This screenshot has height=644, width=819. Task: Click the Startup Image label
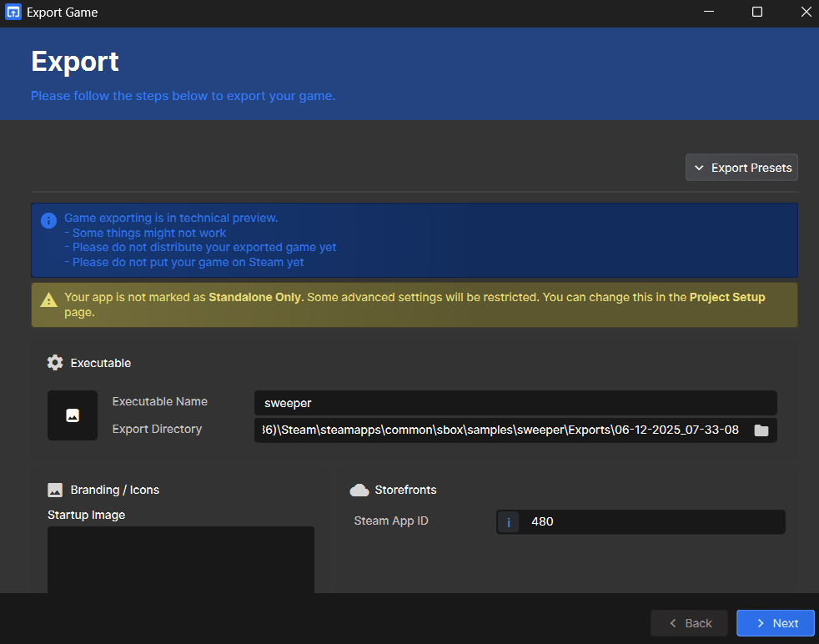pyautogui.click(x=86, y=515)
